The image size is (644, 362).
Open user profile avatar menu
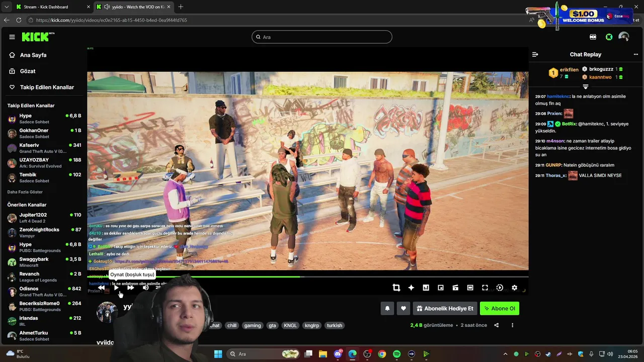click(624, 37)
